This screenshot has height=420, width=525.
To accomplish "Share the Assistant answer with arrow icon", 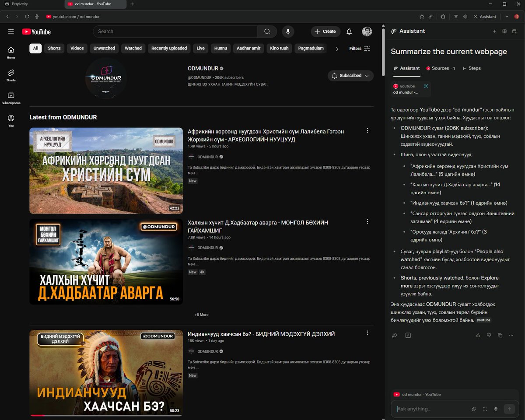I will pos(395,336).
